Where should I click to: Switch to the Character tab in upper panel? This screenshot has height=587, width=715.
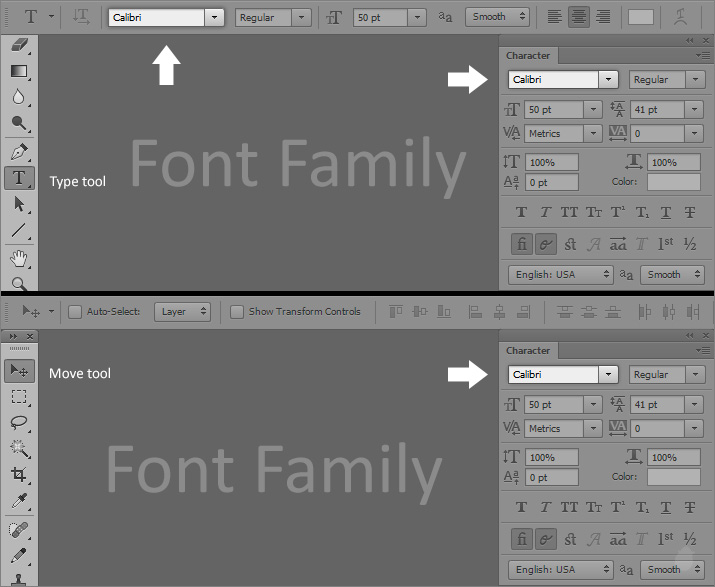point(528,56)
